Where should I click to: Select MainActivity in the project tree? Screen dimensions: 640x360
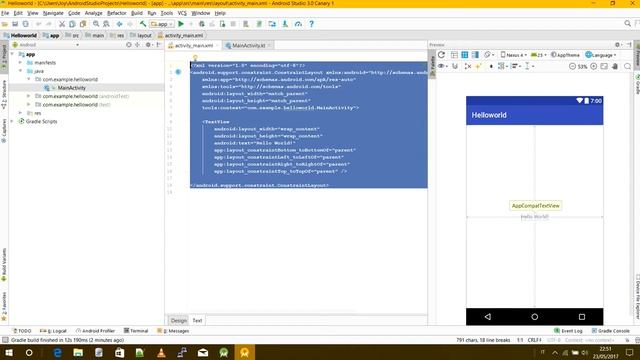click(71, 88)
